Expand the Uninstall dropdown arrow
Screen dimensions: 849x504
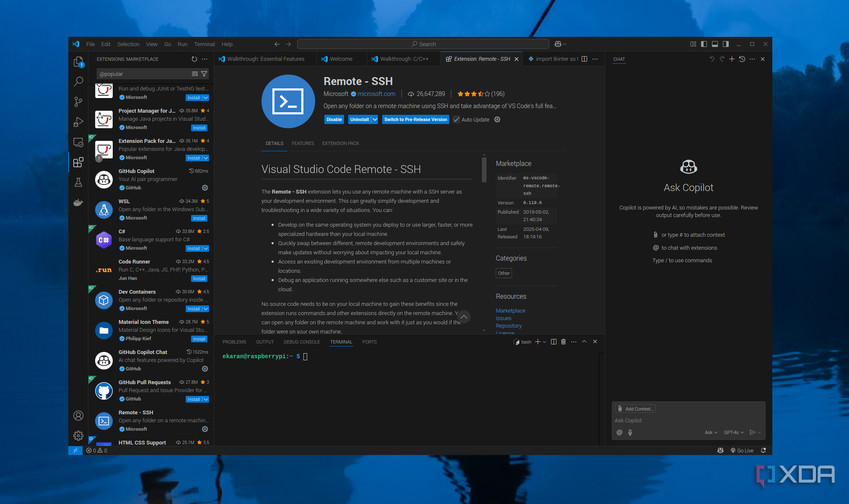click(x=375, y=119)
